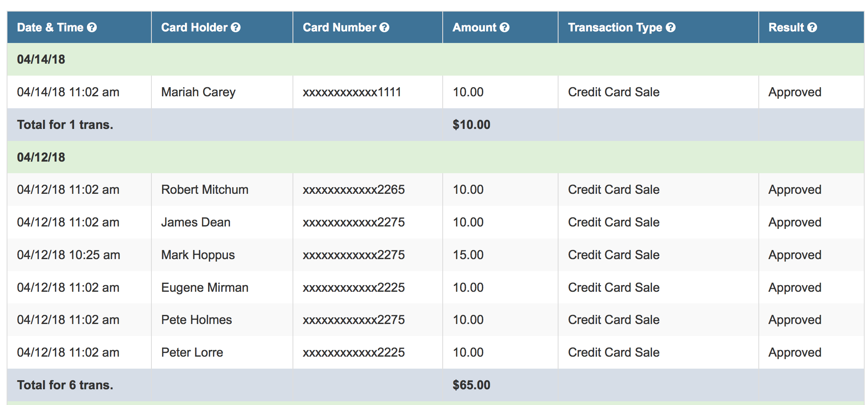
Task: Click the Amount column header text
Action: click(474, 28)
